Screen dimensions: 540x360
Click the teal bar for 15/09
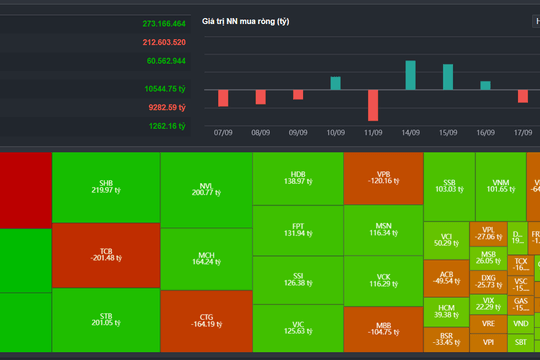pyautogui.click(x=448, y=77)
